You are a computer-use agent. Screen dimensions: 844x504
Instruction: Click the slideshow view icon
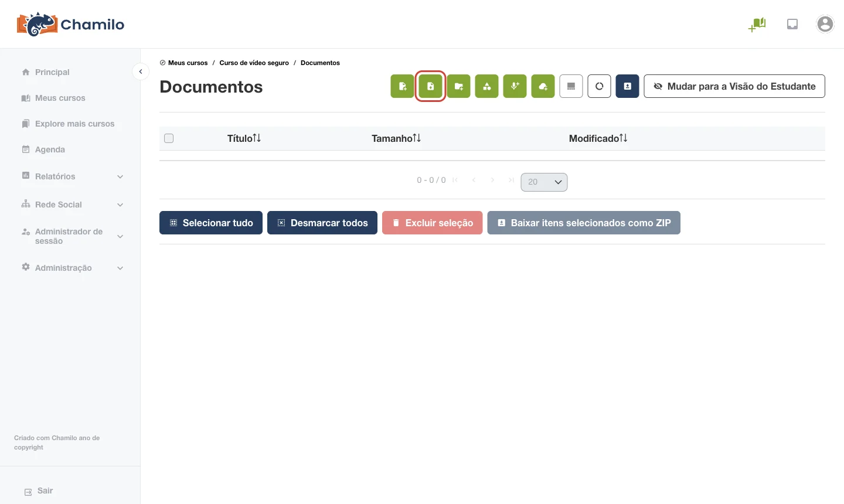coord(571,86)
